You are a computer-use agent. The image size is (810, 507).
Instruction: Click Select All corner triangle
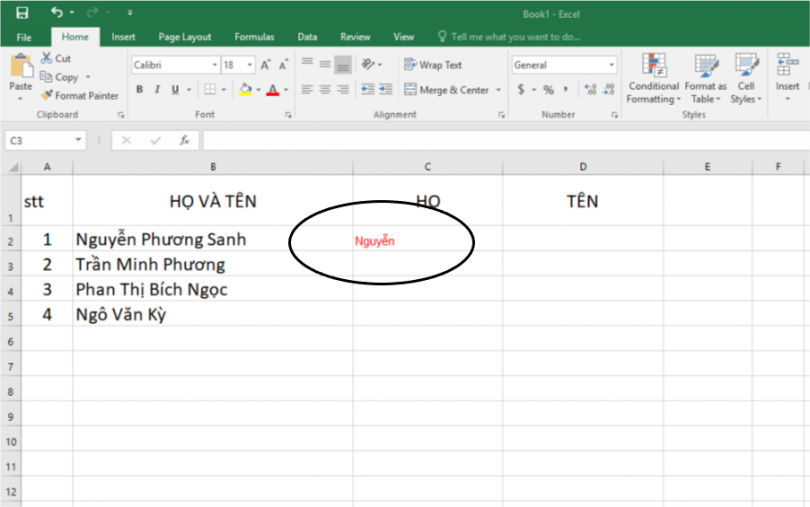coord(13,167)
